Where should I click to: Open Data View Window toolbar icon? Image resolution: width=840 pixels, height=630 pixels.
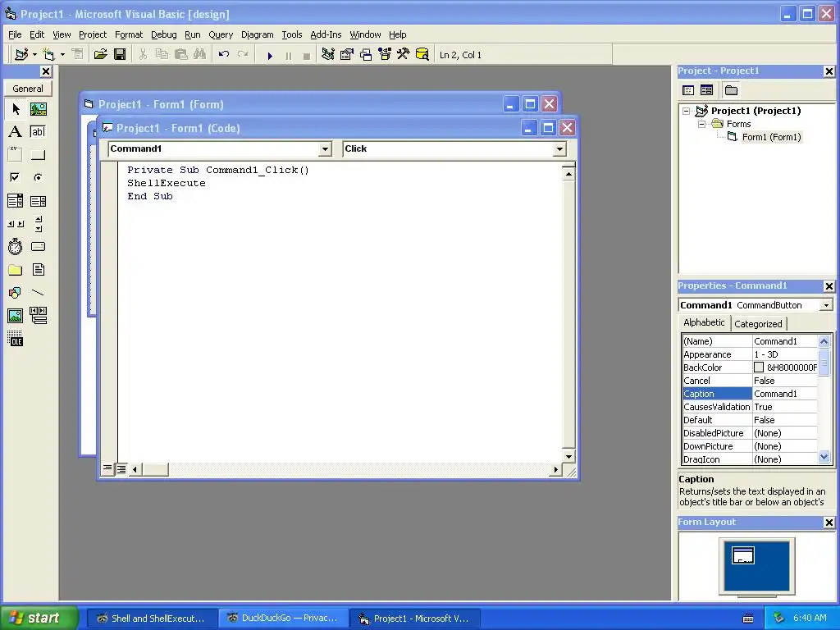(422, 55)
